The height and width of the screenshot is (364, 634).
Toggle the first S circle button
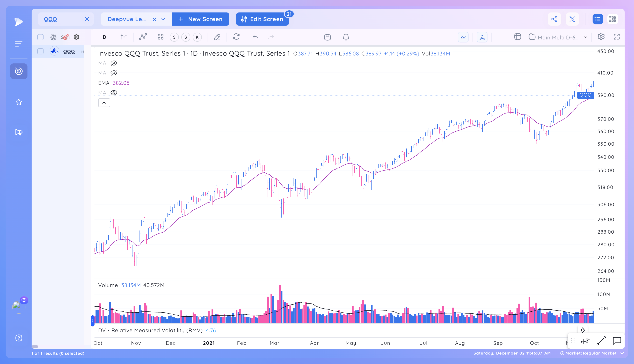(174, 37)
